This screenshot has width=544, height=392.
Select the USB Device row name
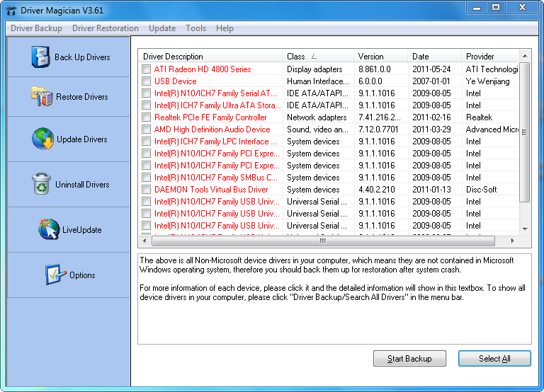[176, 81]
